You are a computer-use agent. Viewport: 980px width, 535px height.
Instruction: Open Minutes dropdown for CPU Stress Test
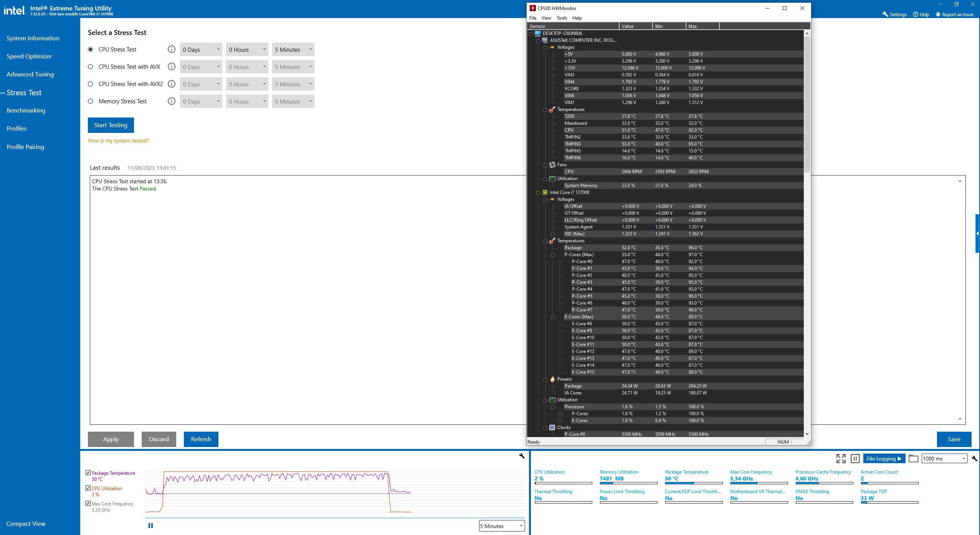(293, 50)
